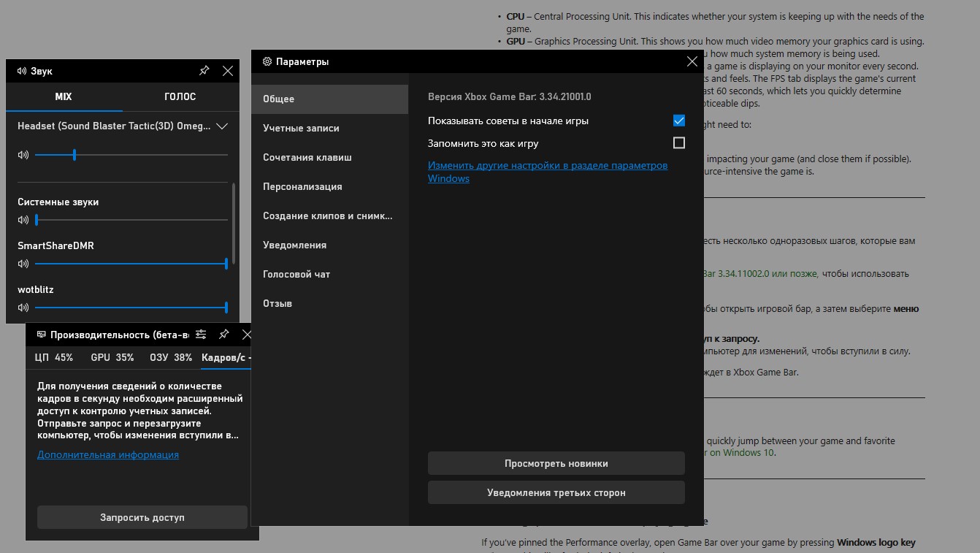980x553 pixels.
Task: Switch to ГОЛОС tab in Звук
Action: click(180, 96)
